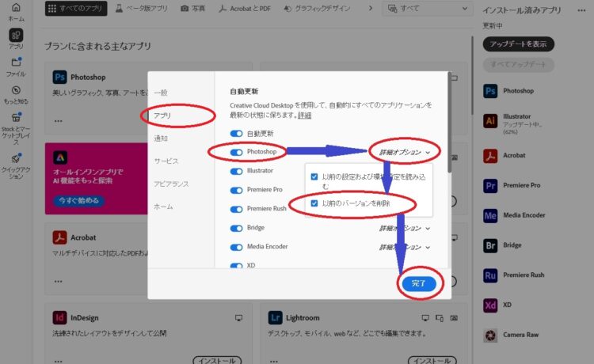Open 通知 settings section

tap(161, 138)
